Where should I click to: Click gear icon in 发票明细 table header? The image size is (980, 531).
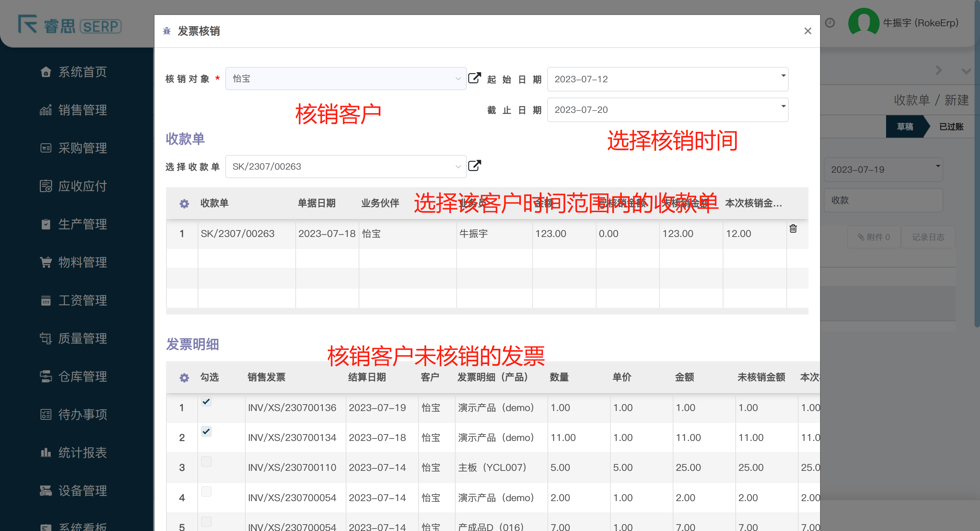pos(184,377)
